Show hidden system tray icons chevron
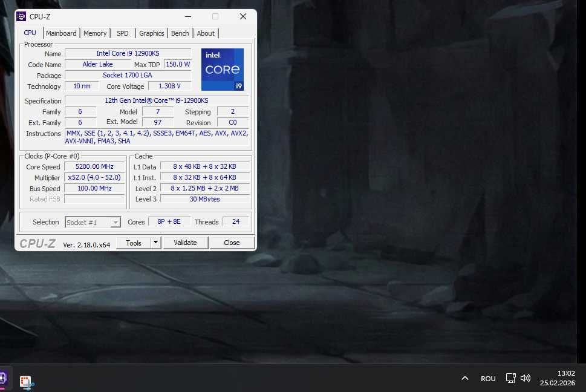Image resolution: width=586 pixels, height=392 pixels. tap(464, 378)
